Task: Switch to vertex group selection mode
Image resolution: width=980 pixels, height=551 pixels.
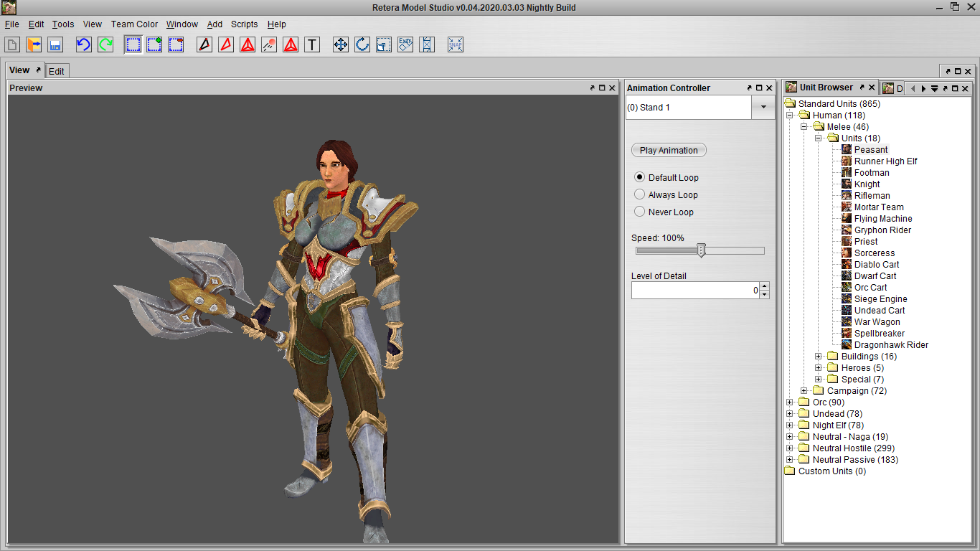Action: click(248, 44)
